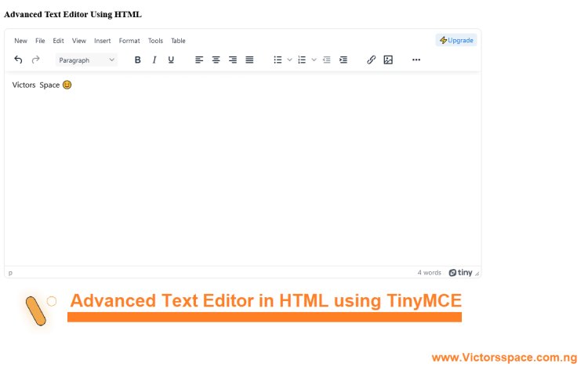Click the Upgrade button
Image resolution: width=588 pixels, height=367 pixels.
456,40
